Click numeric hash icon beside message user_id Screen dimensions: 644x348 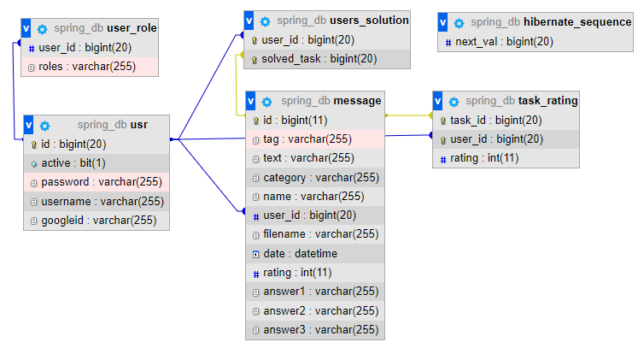click(x=256, y=217)
